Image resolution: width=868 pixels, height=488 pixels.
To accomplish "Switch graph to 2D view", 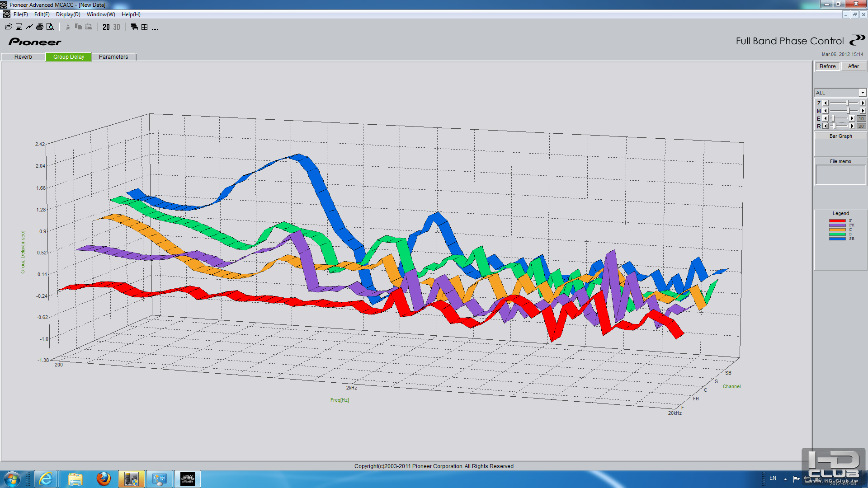I will 106,27.
